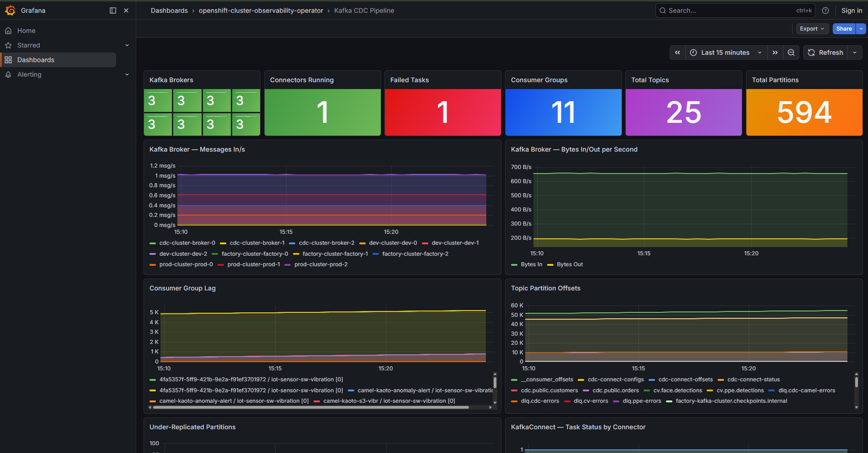This screenshot has height=453, width=868.
Task: Click Kafka Broker Messages In/s panel title
Action: coord(197,149)
